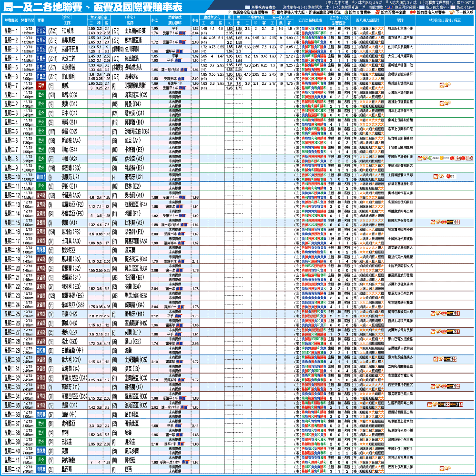Image resolution: width=476 pixels, height=476 pixels.
Task: Click the away team name 北愛爾蘭 (C5)
Action: point(136,360)
